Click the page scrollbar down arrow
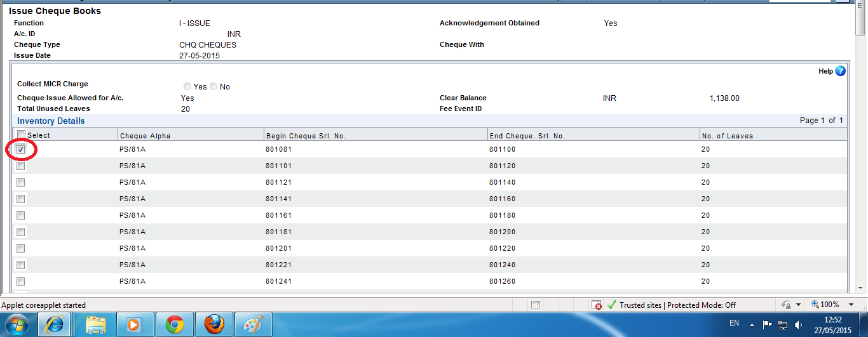The image size is (868, 337). [x=862, y=286]
